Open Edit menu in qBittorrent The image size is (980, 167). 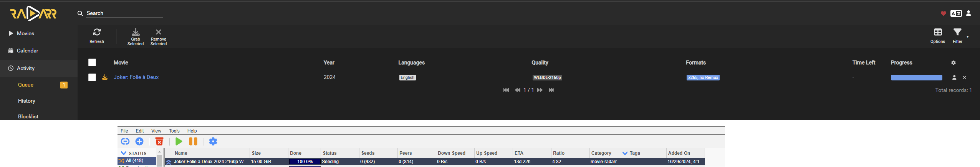point(140,131)
